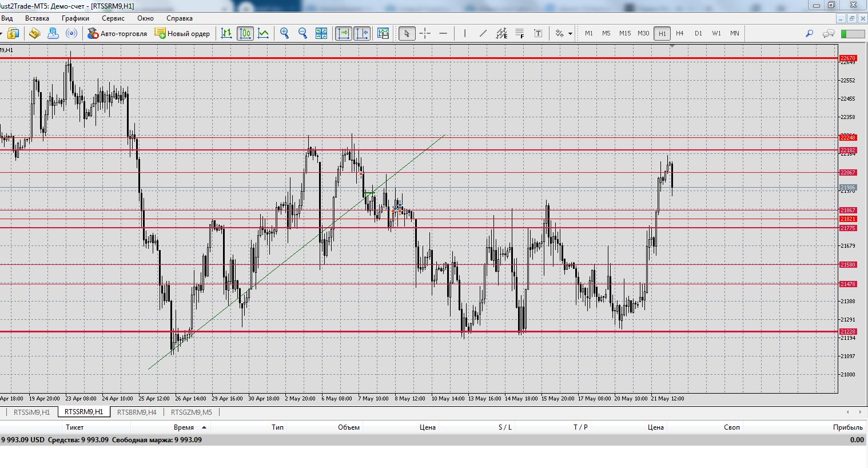Switch to the RTSBRM9,H4 chart tab
This screenshot has height=468, width=868.
(x=137, y=412)
